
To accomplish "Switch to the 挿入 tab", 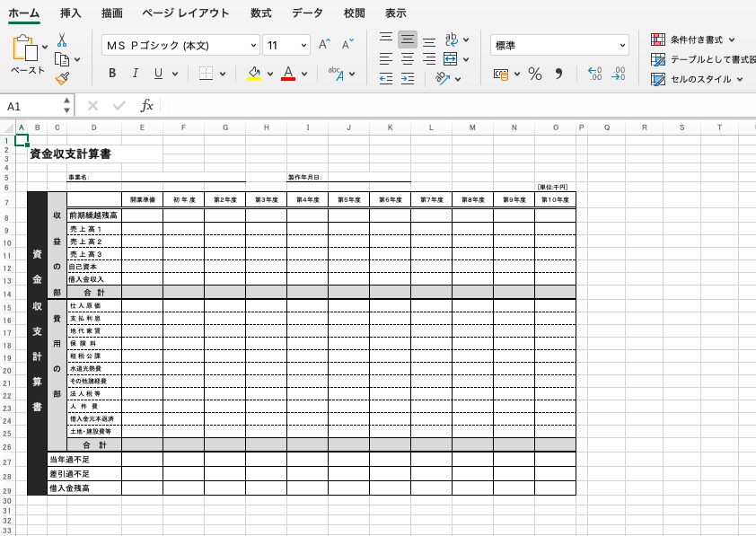I will [71, 13].
